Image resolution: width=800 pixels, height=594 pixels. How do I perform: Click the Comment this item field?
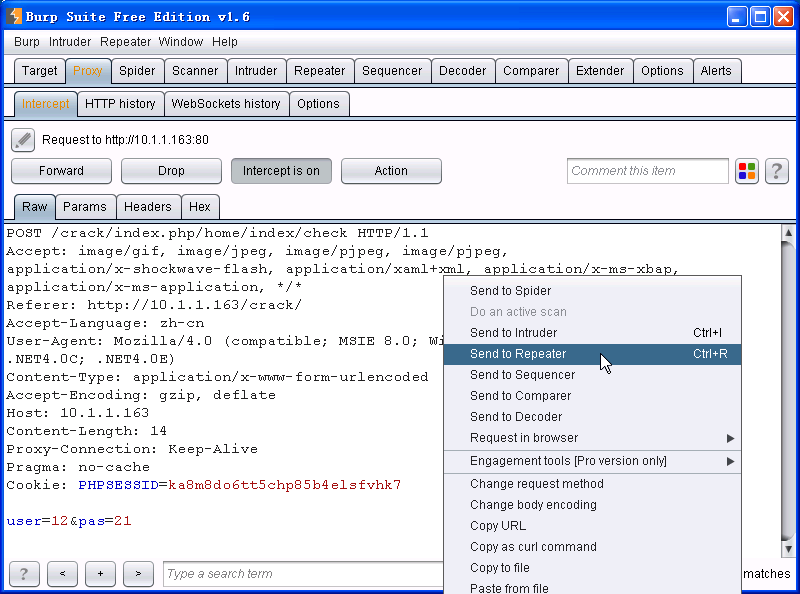pyautogui.click(x=647, y=171)
